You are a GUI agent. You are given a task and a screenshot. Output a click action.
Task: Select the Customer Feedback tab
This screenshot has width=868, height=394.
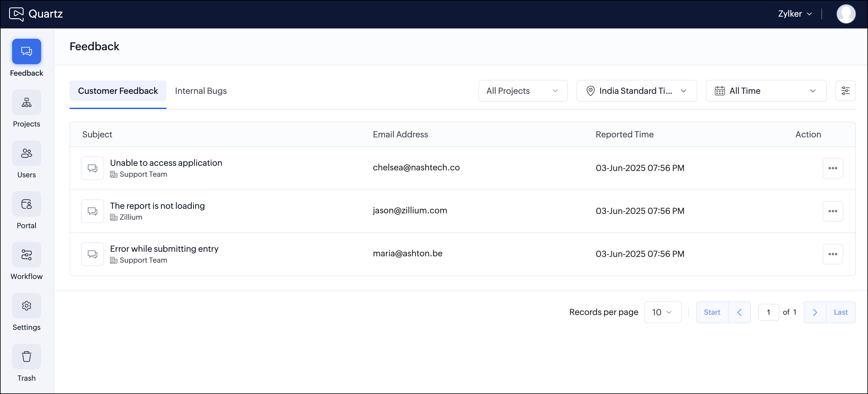point(118,91)
